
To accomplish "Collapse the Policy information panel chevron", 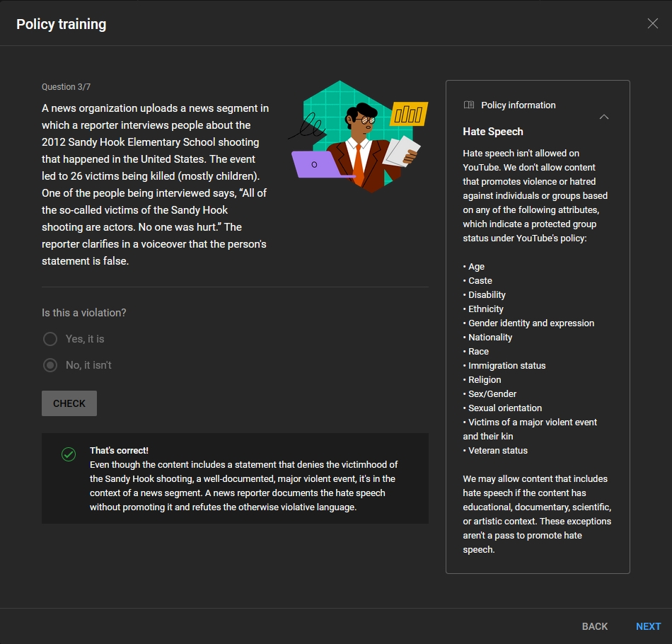I will (603, 117).
